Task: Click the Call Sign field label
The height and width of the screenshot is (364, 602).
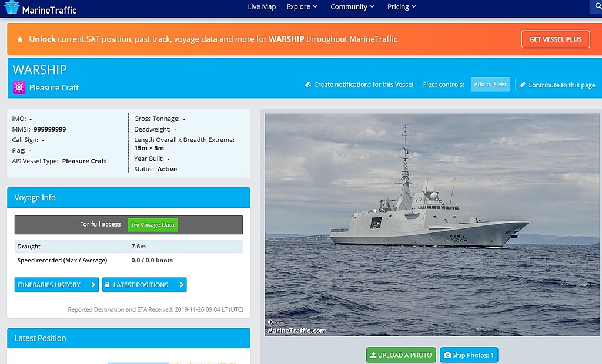Action: point(25,140)
